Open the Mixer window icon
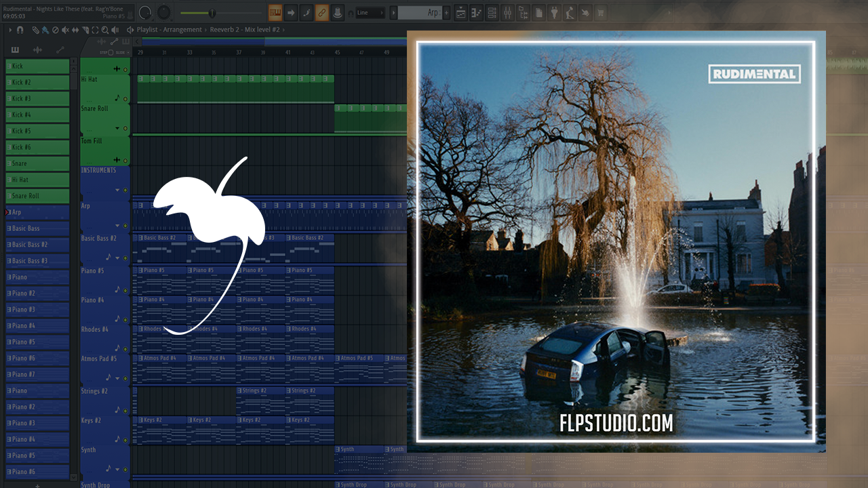 pyautogui.click(x=507, y=12)
